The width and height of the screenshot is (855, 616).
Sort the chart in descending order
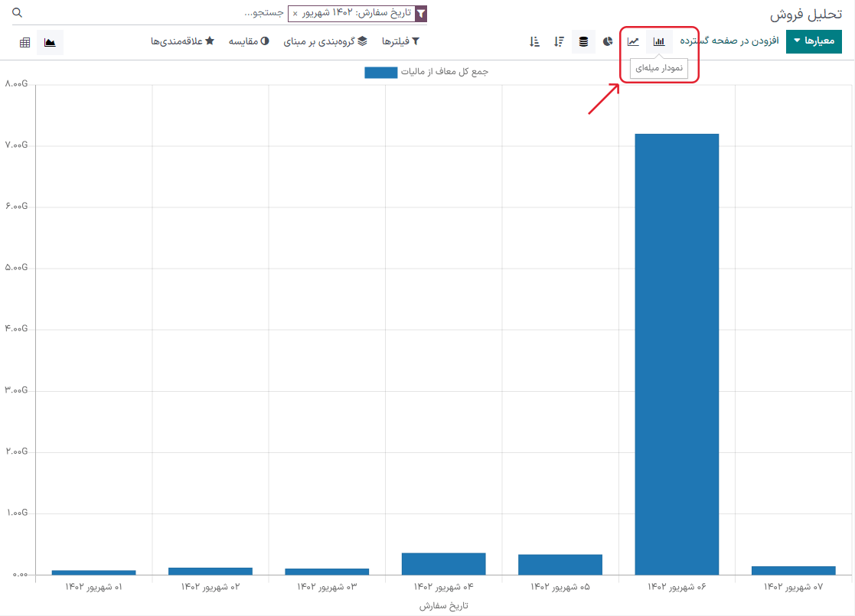point(560,41)
